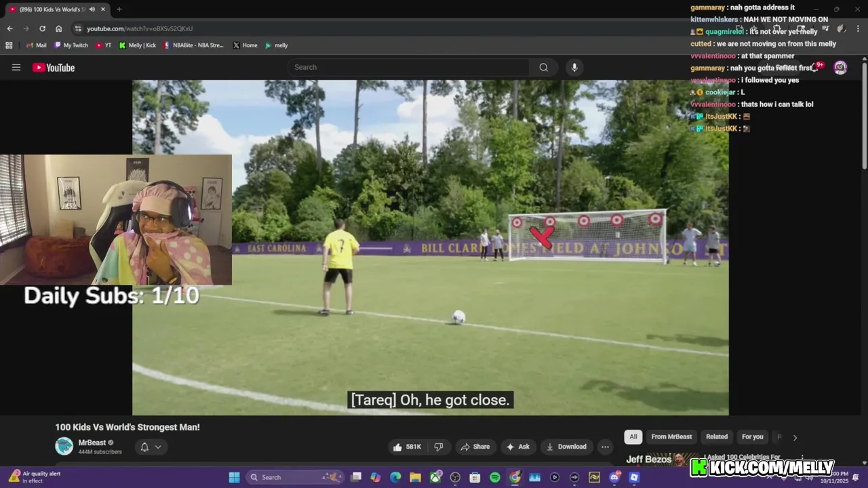Image resolution: width=868 pixels, height=488 pixels.
Task: Open the bookmarks apps grid icon
Action: click(x=9, y=45)
